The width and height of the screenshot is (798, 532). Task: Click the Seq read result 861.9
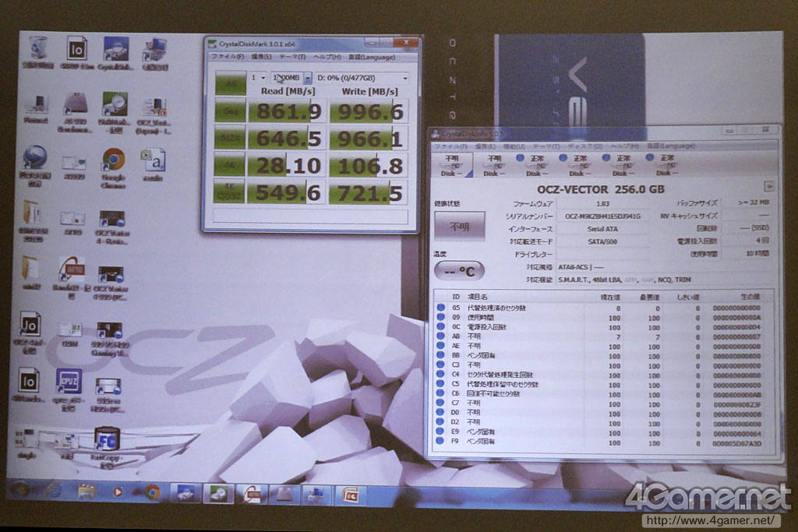pyautogui.click(x=287, y=111)
